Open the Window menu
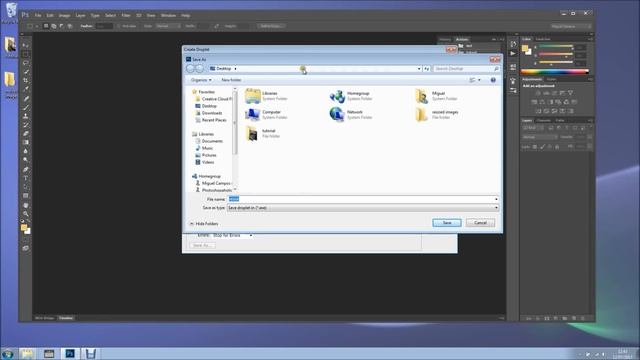Viewport: 640px width, 360px height. tap(168, 16)
